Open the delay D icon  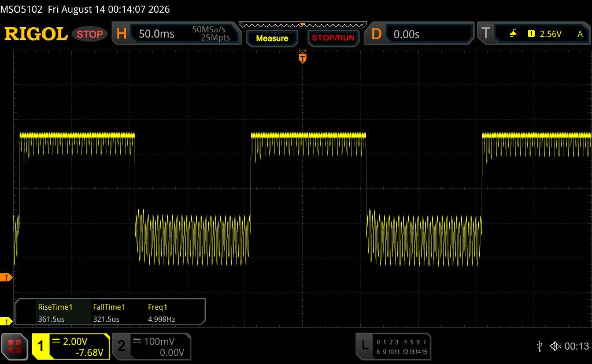(x=376, y=34)
